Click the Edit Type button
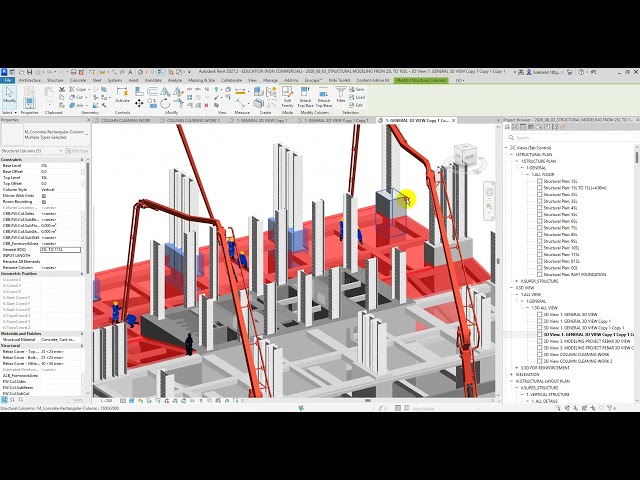This screenshot has height=480, width=640. [76, 151]
